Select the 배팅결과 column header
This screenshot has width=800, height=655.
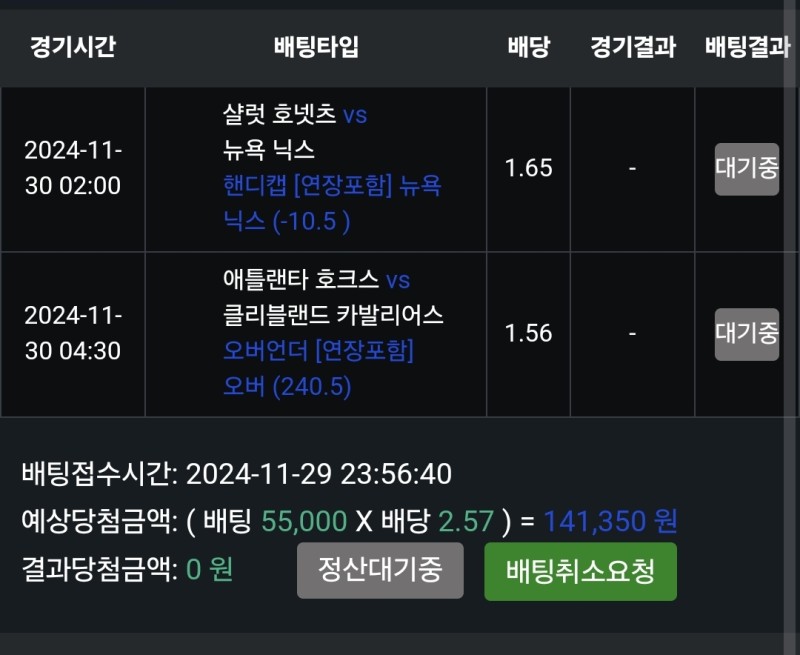[x=746, y=47]
